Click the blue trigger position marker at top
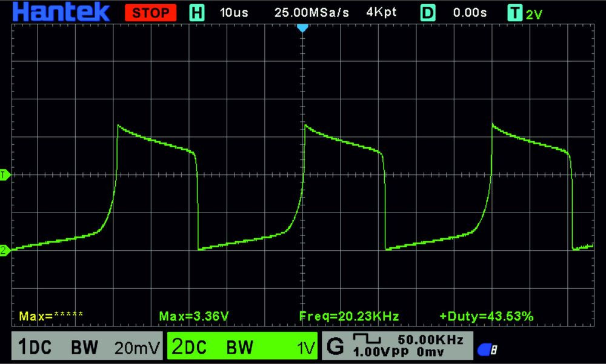The width and height of the screenshot is (606, 364). coord(302,28)
